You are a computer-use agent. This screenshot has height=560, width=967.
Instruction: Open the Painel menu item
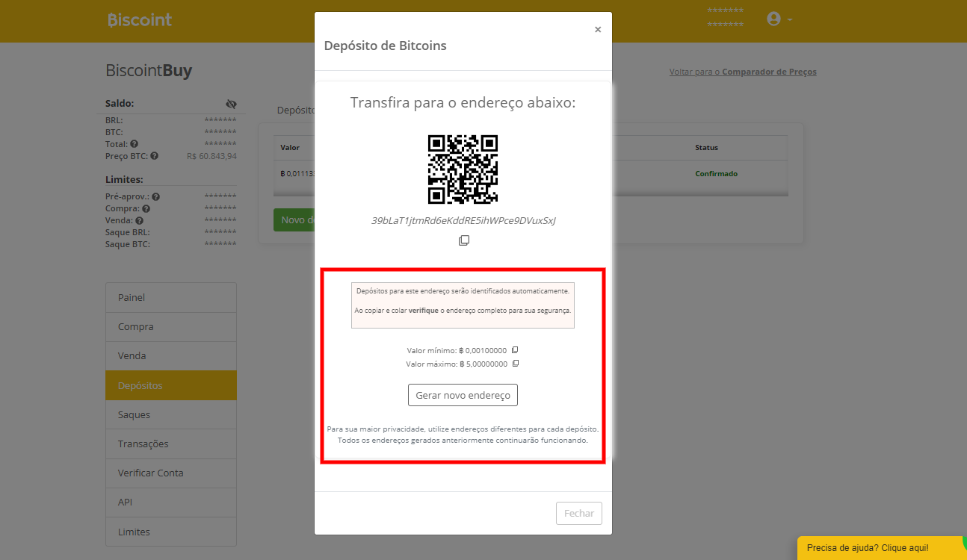(171, 297)
